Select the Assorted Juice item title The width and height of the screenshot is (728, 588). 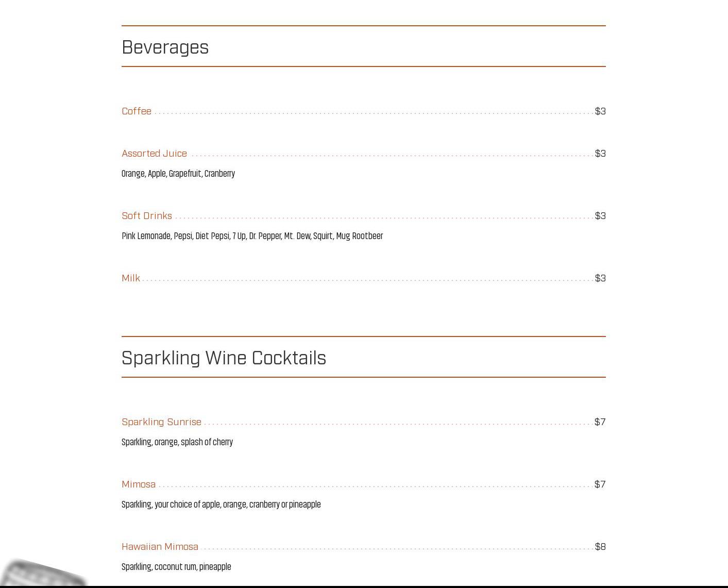point(154,154)
